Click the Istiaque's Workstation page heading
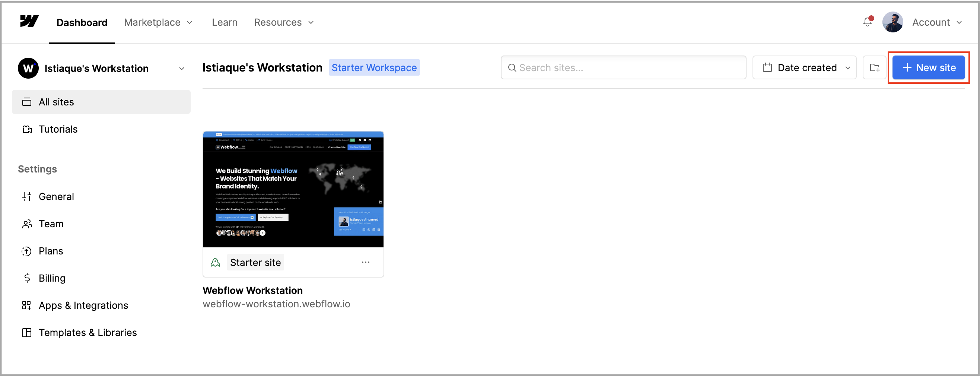The image size is (980, 377). point(262,68)
